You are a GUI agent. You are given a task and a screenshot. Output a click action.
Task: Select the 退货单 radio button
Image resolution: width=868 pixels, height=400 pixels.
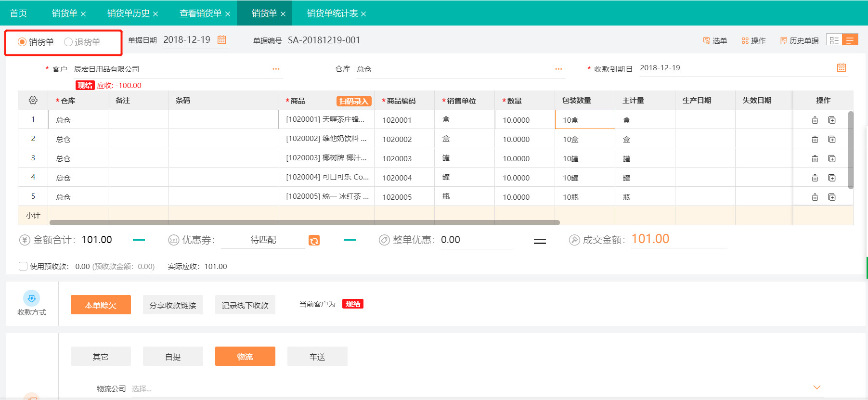tap(68, 42)
